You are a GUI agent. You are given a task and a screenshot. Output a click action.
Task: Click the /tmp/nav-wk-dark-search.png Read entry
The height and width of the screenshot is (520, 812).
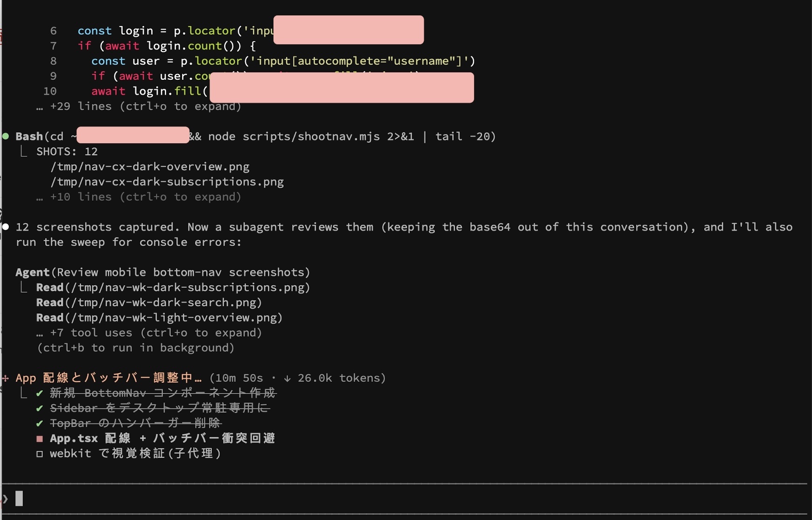[x=149, y=302]
